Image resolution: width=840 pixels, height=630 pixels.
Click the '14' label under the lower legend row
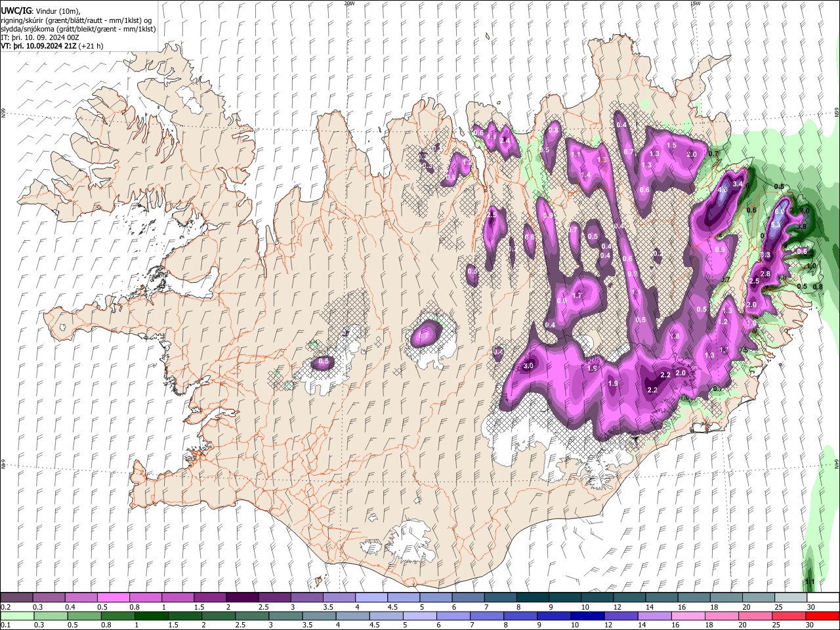tap(644, 625)
